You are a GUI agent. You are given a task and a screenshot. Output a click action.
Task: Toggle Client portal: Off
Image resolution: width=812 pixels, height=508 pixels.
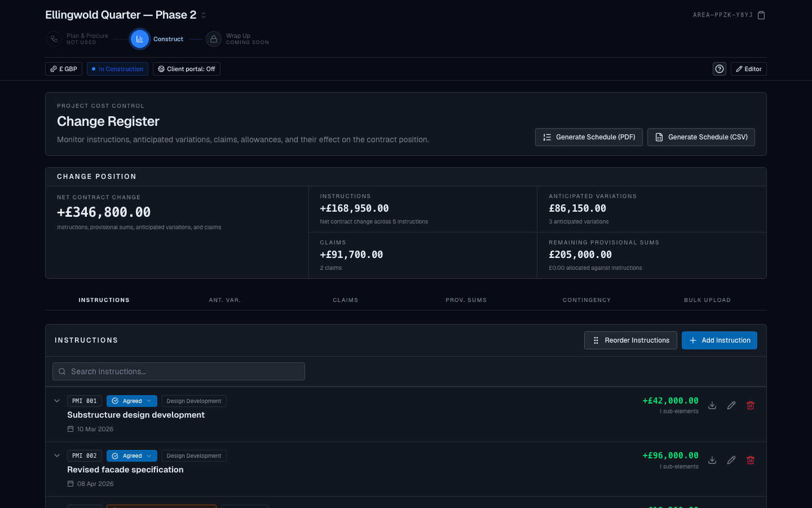point(187,69)
